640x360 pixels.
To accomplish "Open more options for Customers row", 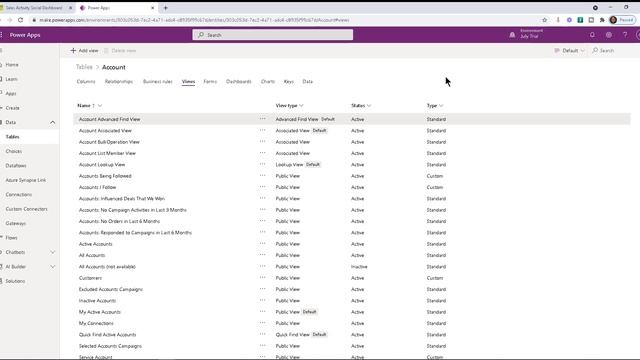I will (262, 278).
